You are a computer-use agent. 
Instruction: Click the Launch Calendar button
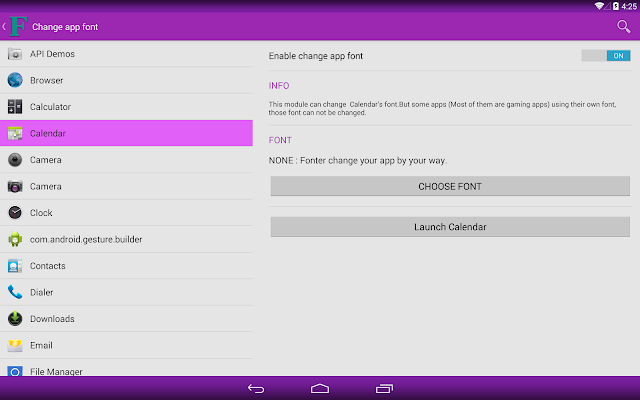(450, 227)
